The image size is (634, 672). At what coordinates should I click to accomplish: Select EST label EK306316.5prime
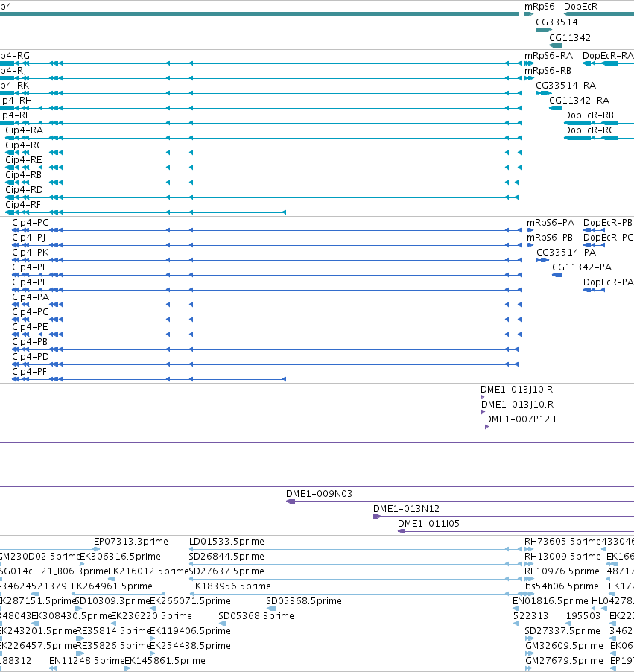pos(121,557)
